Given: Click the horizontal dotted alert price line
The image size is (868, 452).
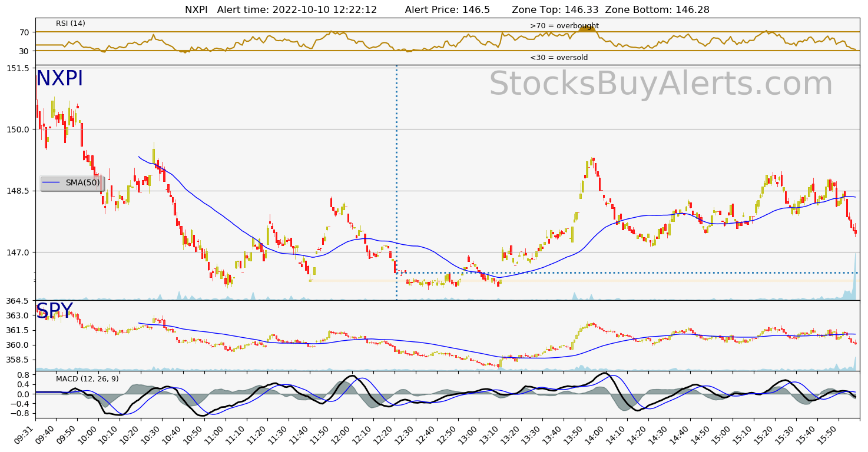Looking at the screenshot, I should (628, 272).
